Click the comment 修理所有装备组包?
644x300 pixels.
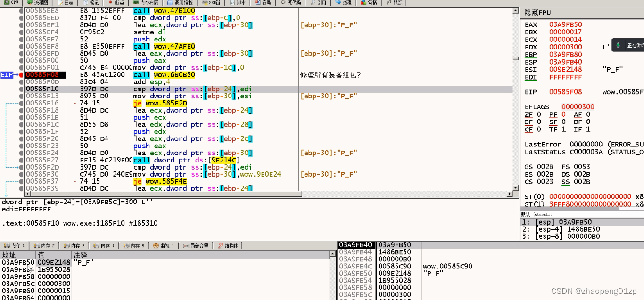tap(330, 75)
